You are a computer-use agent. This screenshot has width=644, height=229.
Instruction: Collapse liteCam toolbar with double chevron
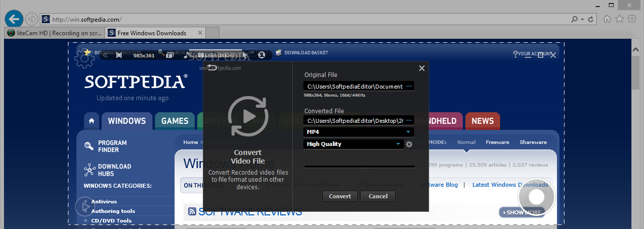[106, 55]
